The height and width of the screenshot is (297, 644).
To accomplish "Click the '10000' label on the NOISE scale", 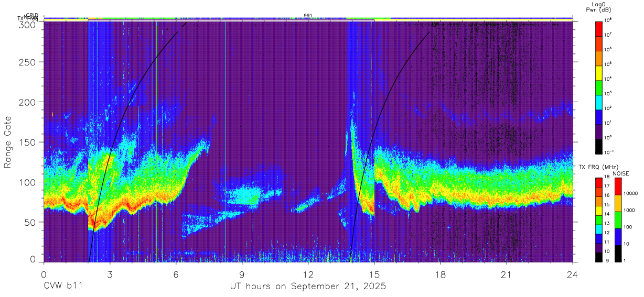I will [631, 193].
